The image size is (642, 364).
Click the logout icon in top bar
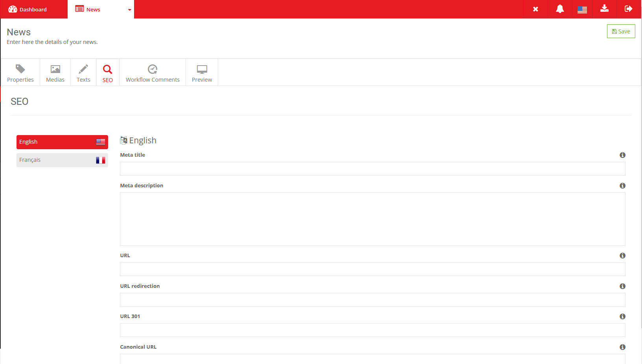click(628, 9)
